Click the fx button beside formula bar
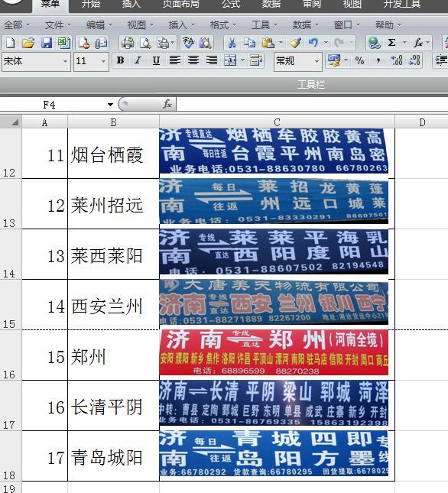448x493 pixels. click(x=167, y=104)
